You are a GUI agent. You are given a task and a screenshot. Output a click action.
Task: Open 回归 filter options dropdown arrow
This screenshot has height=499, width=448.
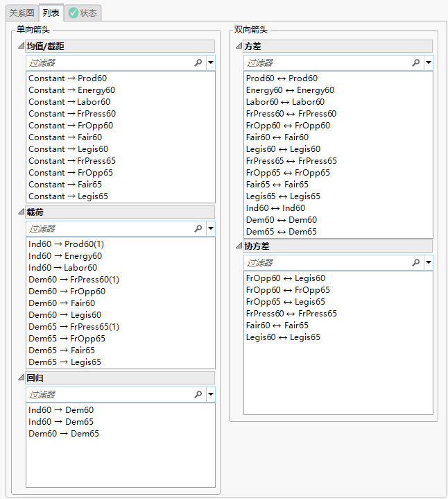click(210, 394)
